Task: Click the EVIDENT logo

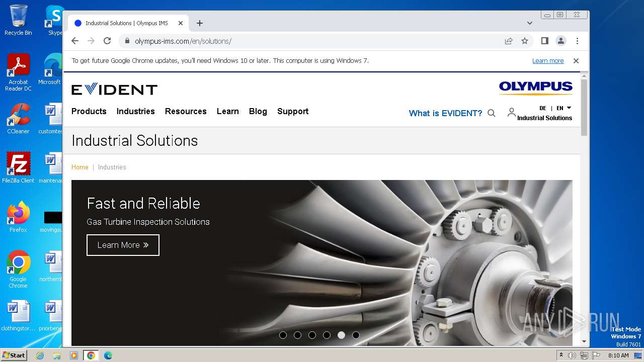Action: tap(114, 89)
